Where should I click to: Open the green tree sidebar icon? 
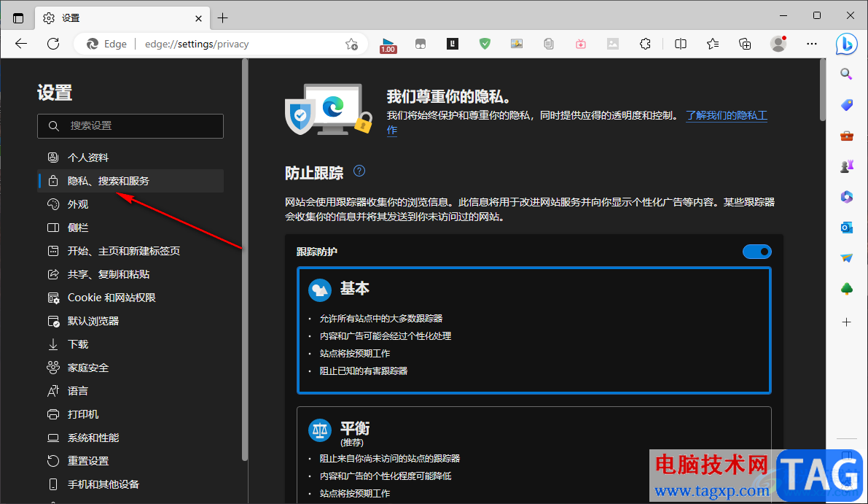[x=846, y=289]
